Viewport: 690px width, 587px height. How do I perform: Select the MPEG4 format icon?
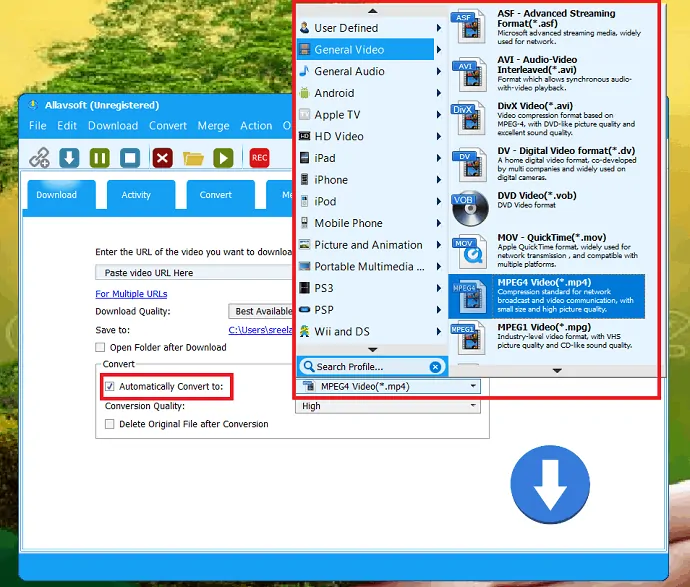[x=469, y=297]
